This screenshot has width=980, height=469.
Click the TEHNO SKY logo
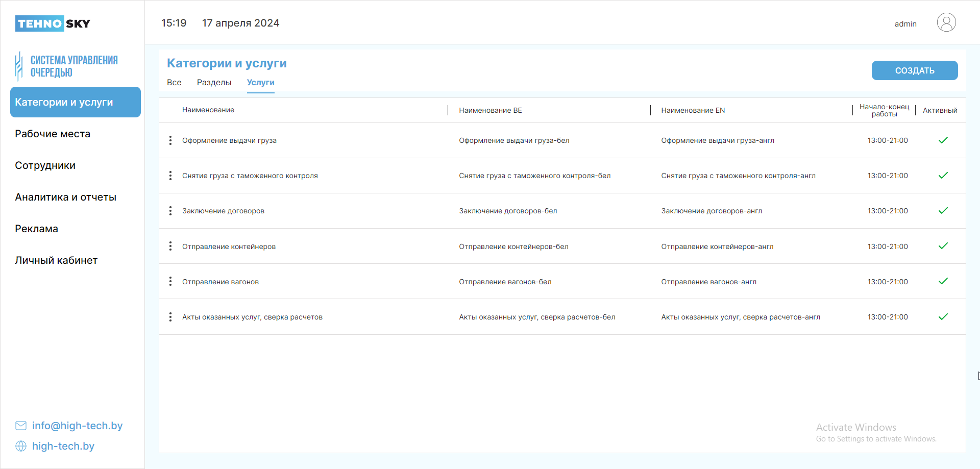pyautogui.click(x=53, y=23)
